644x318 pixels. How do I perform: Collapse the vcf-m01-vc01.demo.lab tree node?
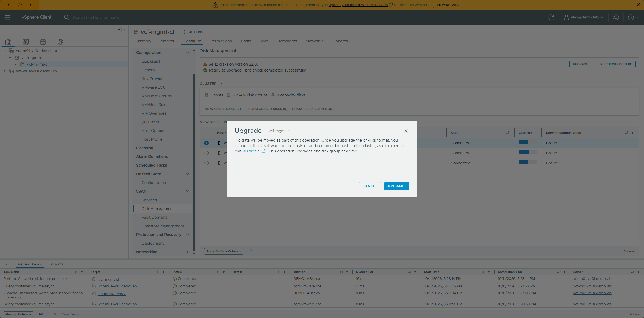pos(5,51)
